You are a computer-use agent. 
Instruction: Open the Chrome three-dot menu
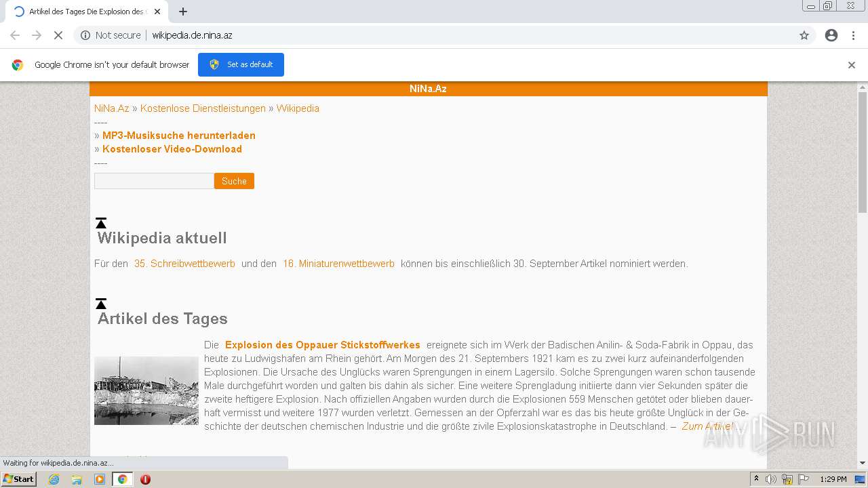853,35
